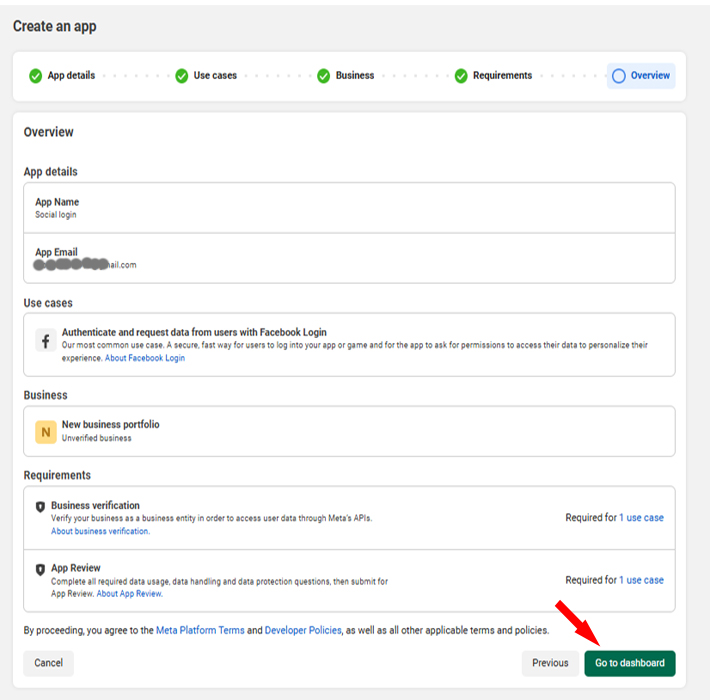This screenshot has height=700, width=710.
Task: Click the Authenticate and request data use case title
Action: tap(194, 332)
